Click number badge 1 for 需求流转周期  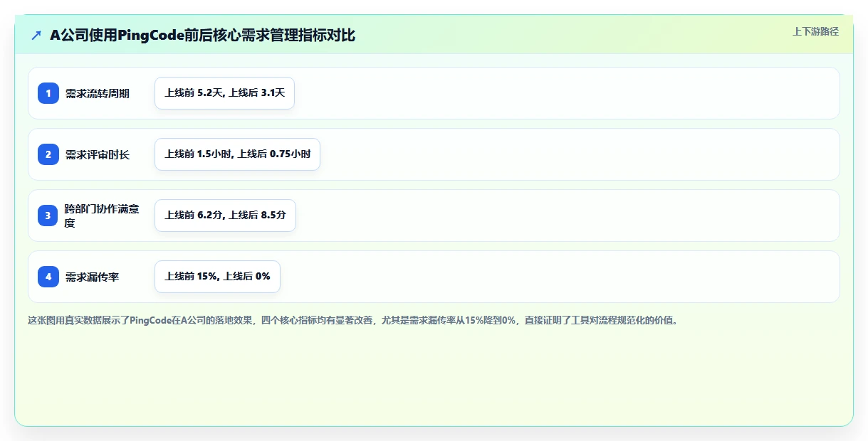tap(48, 93)
